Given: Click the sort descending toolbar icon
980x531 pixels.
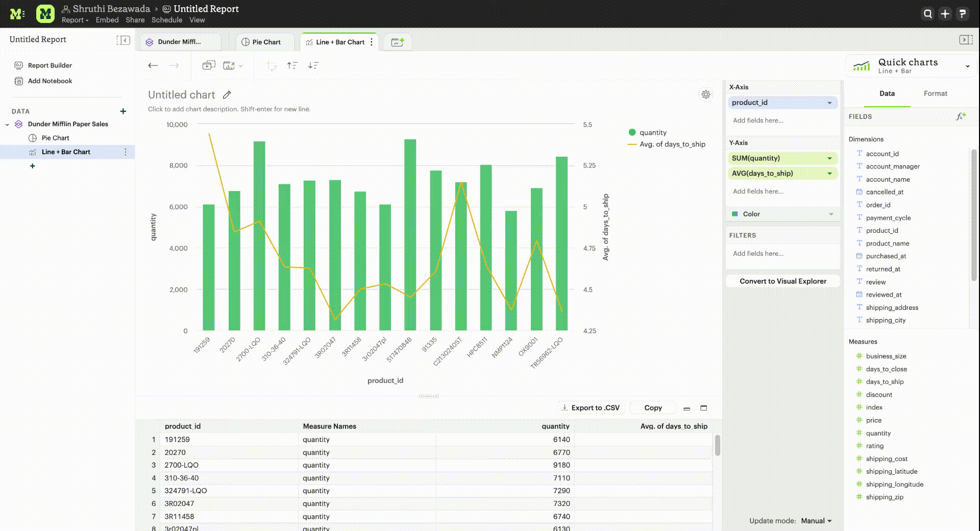Looking at the screenshot, I should 313,65.
